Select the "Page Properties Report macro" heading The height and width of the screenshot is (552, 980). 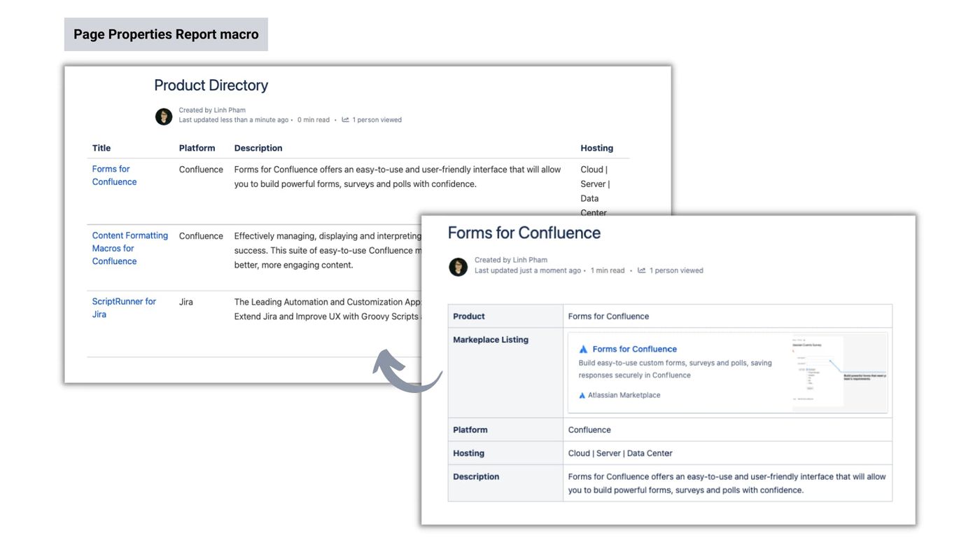click(166, 34)
